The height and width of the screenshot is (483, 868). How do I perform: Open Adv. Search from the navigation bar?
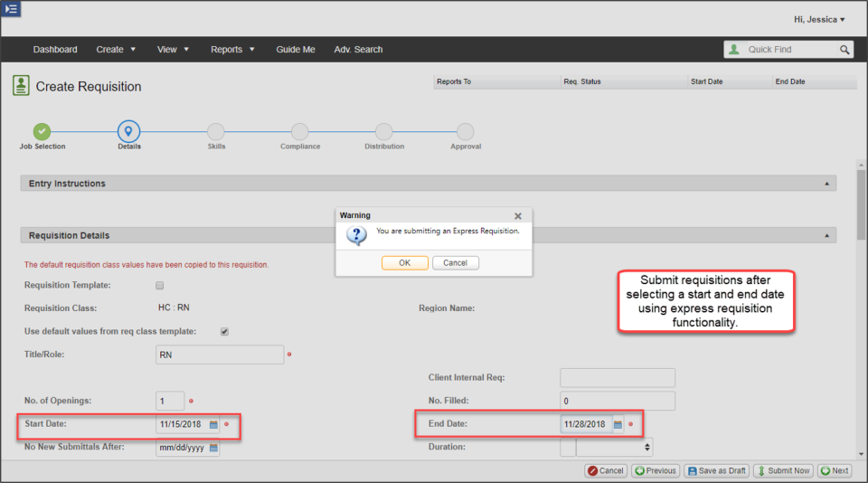358,50
